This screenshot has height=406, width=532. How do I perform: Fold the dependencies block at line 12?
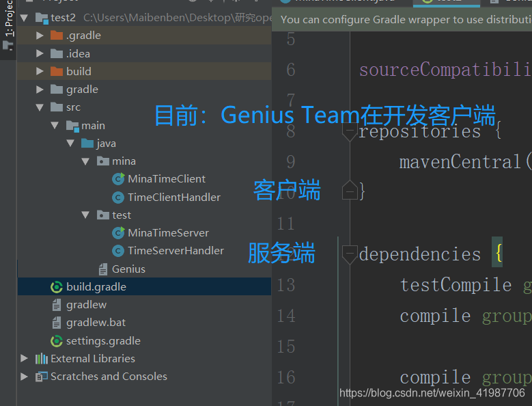[350, 254]
